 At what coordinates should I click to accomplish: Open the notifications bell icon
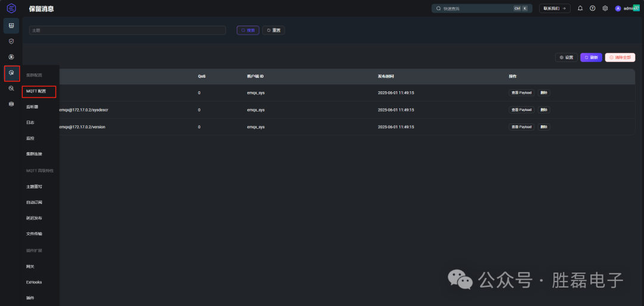[580, 8]
